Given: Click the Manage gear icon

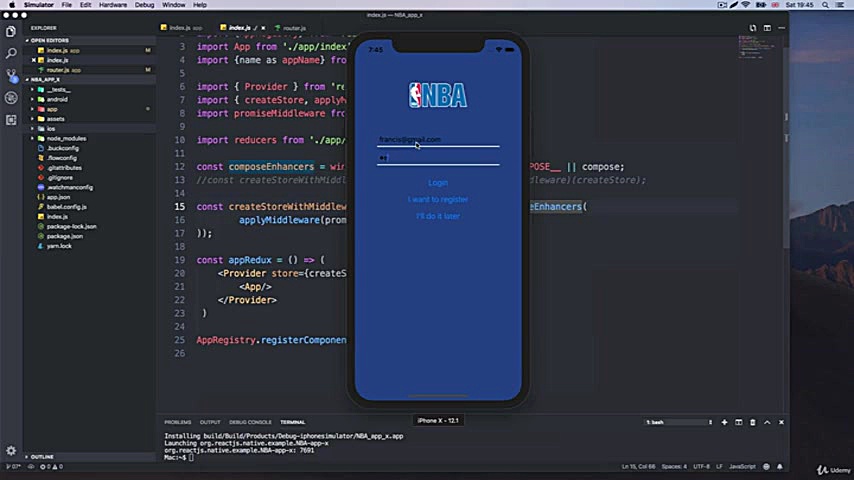Looking at the screenshot, I should (x=11, y=451).
